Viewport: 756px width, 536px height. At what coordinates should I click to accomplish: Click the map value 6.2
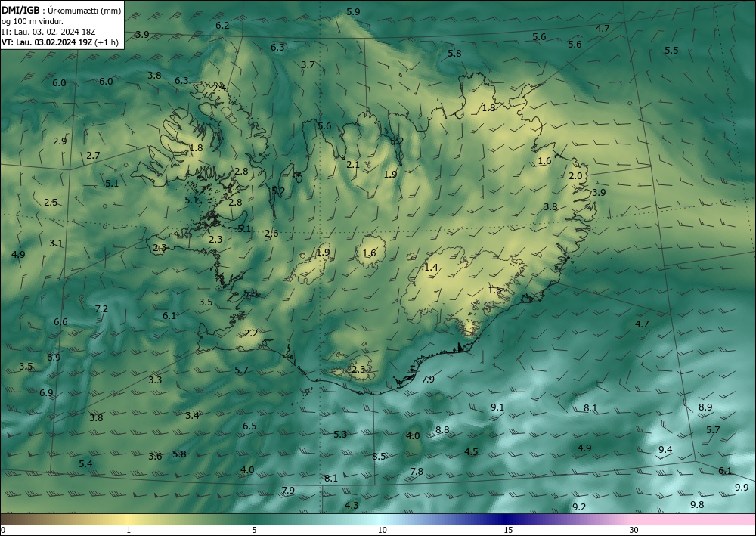pyautogui.click(x=222, y=25)
